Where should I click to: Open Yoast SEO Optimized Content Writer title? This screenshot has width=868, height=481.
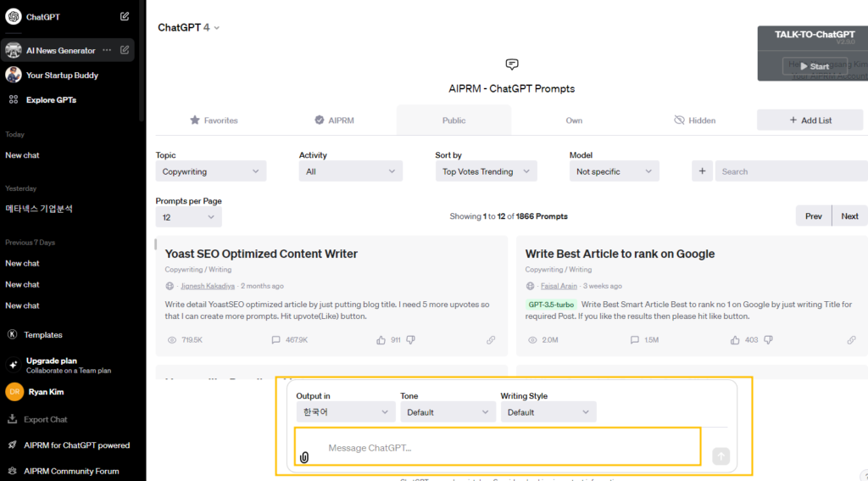261,254
